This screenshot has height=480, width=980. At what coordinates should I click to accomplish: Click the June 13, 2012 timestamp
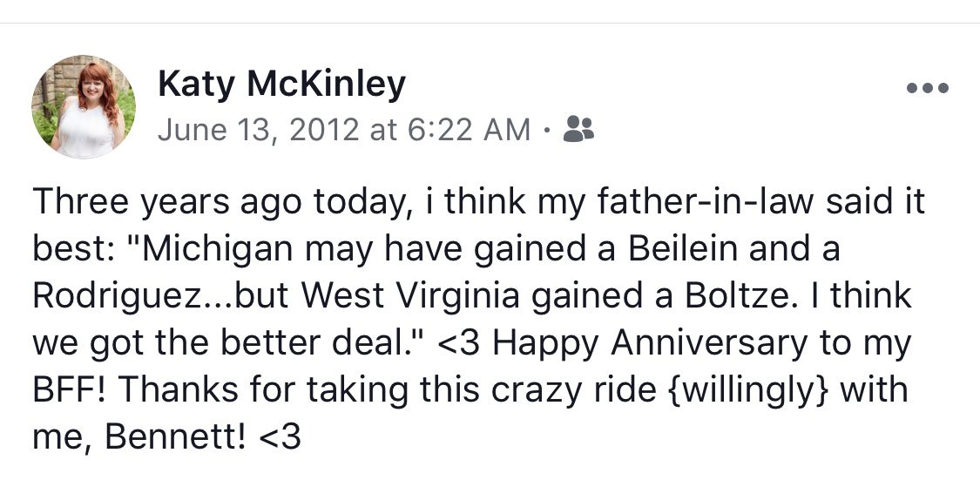[258, 131]
